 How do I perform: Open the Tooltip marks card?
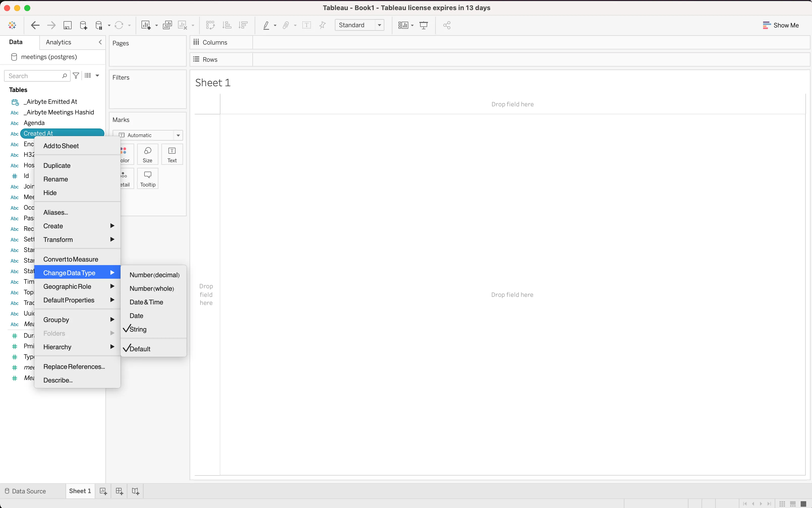148,178
